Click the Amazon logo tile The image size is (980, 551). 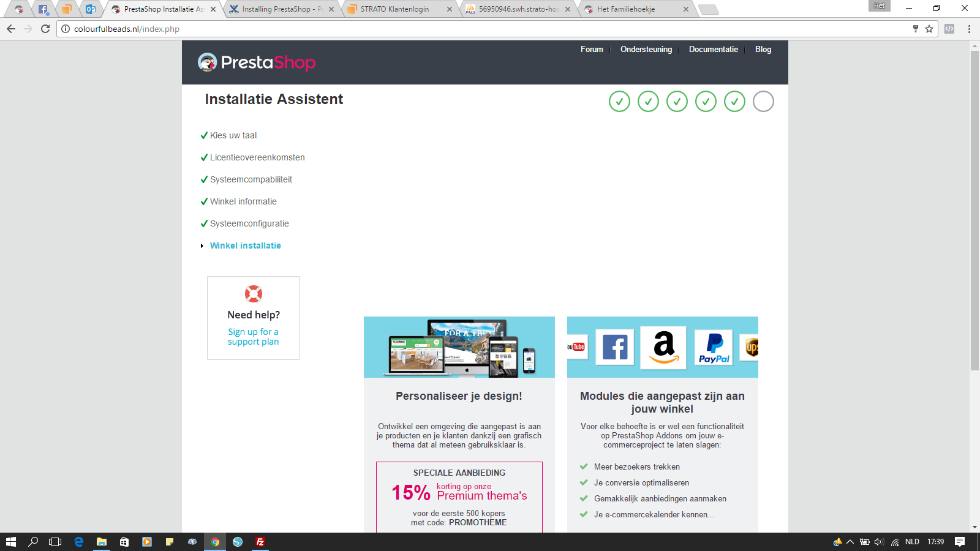pyautogui.click(x=663, y=347)
